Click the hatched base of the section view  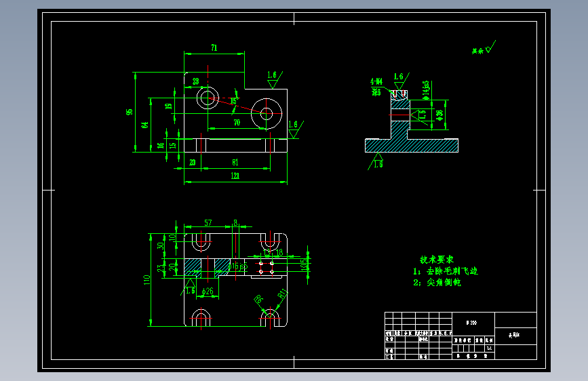pyautogui.click(x=412, y=146)
